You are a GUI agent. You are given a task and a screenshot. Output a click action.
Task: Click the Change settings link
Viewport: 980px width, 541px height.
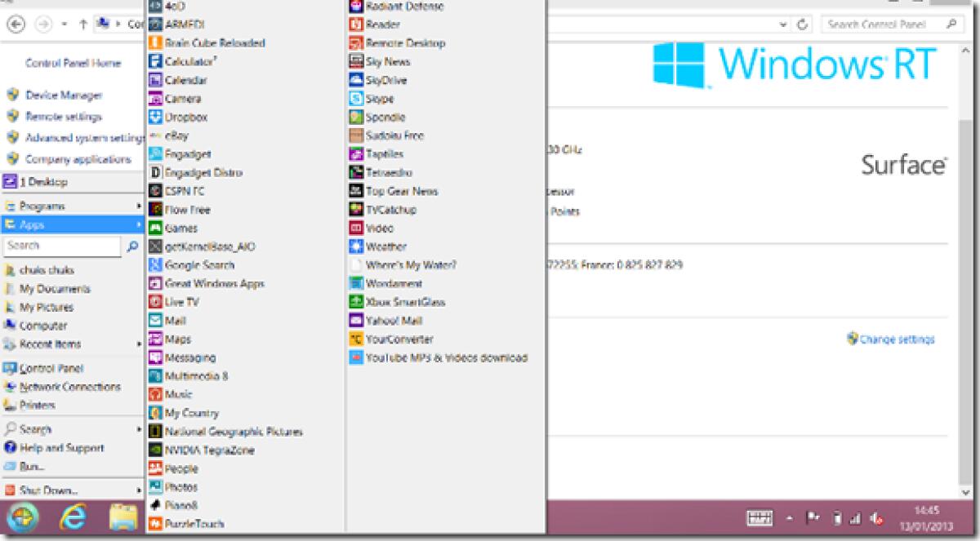coord(894,337)
